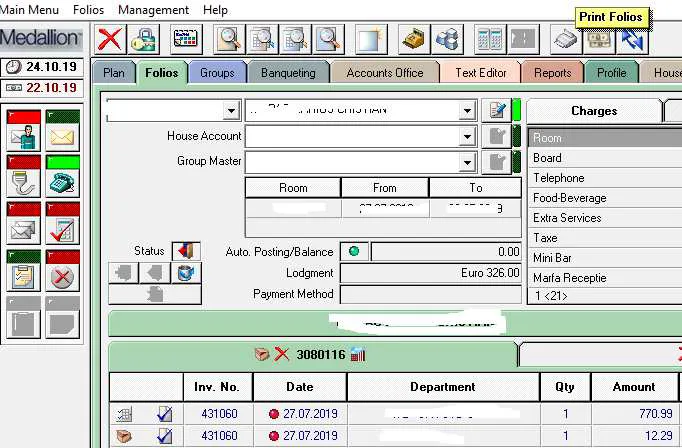Click the Print Folios money icon
682x448 pixels.
coord(598,40)
